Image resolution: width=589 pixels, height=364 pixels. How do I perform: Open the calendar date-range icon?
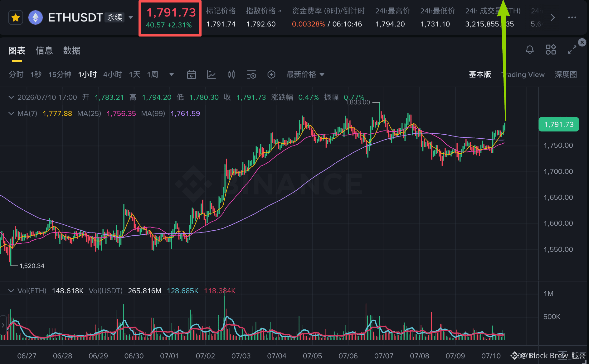click(x=192, y=74)
